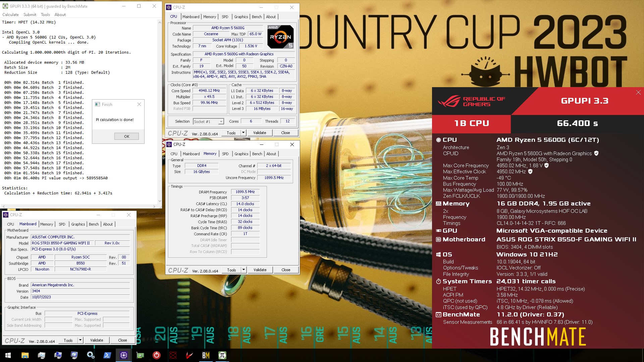Click the Windows OS icon in BenchMate panel
The width and height of the screenshot is (644, 362).
(x=438, y=254)
